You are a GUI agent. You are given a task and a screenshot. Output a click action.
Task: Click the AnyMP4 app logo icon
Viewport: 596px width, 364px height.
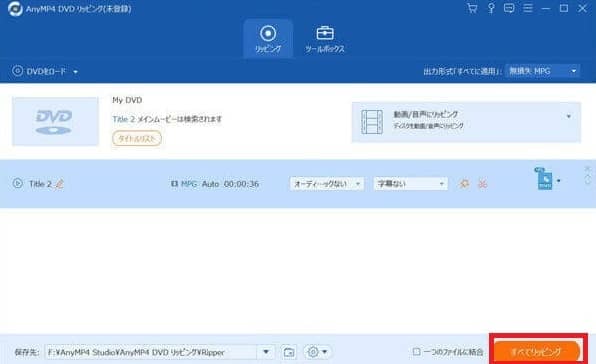click(x=15, y=9)
